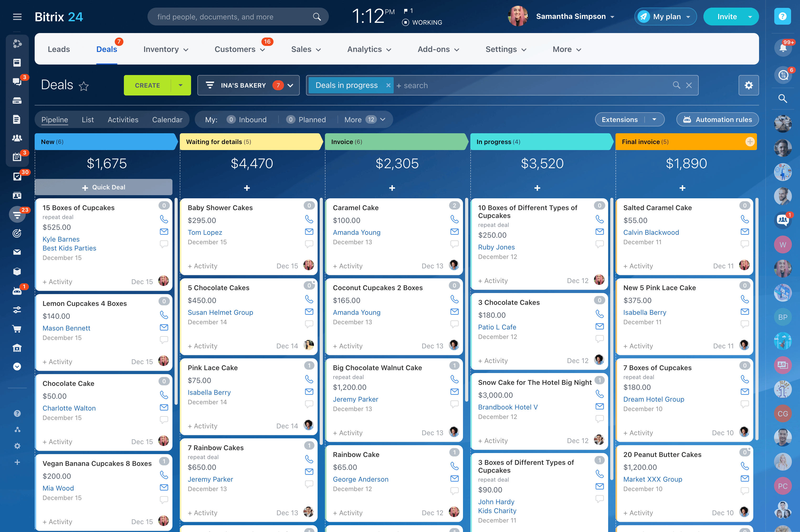The height and width of the screenshot is (532, 800).
Task: Open the comment icon on Salted Caramel Cake
Action: [x=745, y=244]
